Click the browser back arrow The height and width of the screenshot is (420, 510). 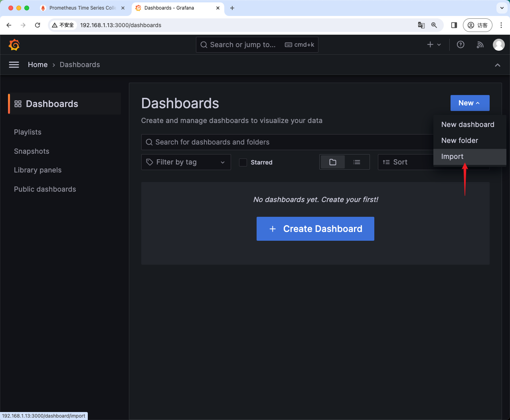point(9,25)
